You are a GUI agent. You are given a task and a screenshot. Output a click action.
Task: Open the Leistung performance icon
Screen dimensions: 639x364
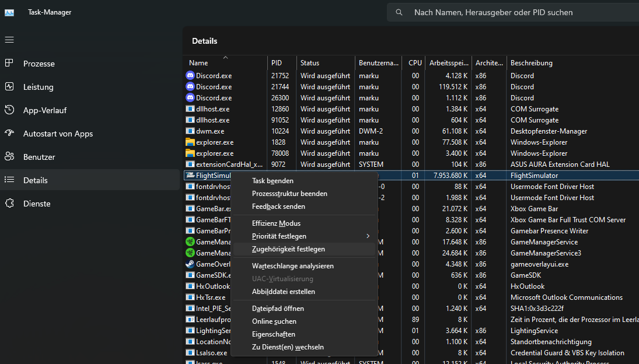[9, 87]
